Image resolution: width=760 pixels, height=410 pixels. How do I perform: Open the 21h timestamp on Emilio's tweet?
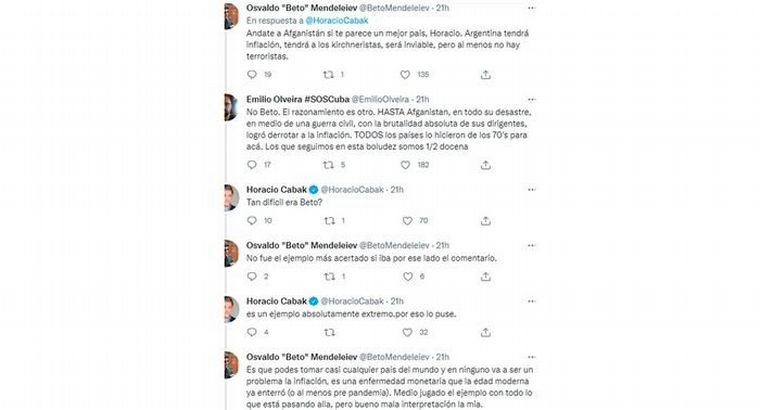point(423,99)
